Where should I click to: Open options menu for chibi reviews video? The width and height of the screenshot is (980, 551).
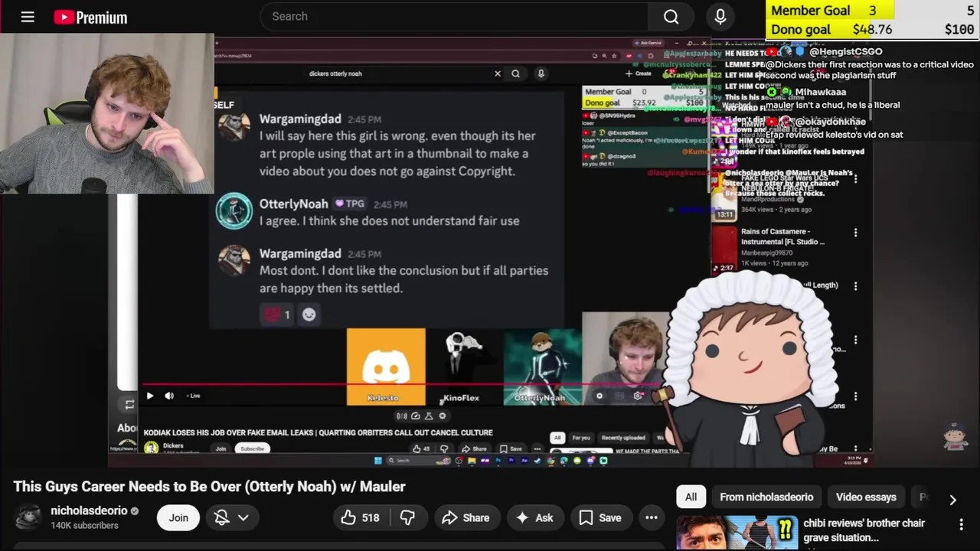click(961, 524)
